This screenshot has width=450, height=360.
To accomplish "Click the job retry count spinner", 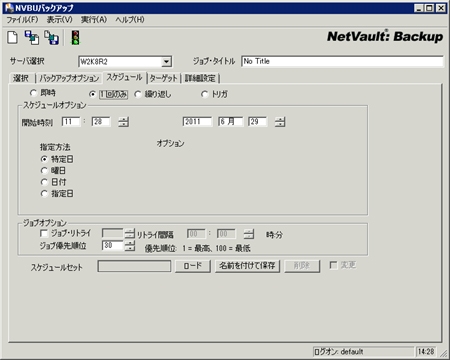I will 129,234.
